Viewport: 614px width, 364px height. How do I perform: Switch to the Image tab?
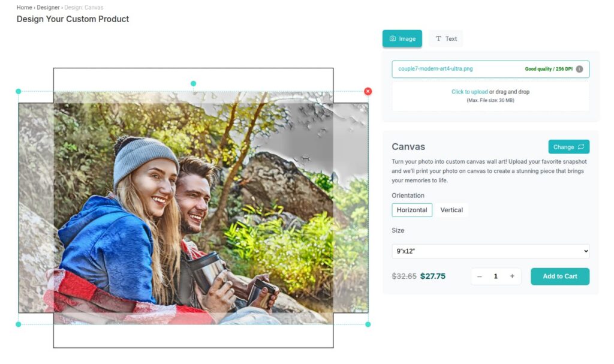pos(402,38)
